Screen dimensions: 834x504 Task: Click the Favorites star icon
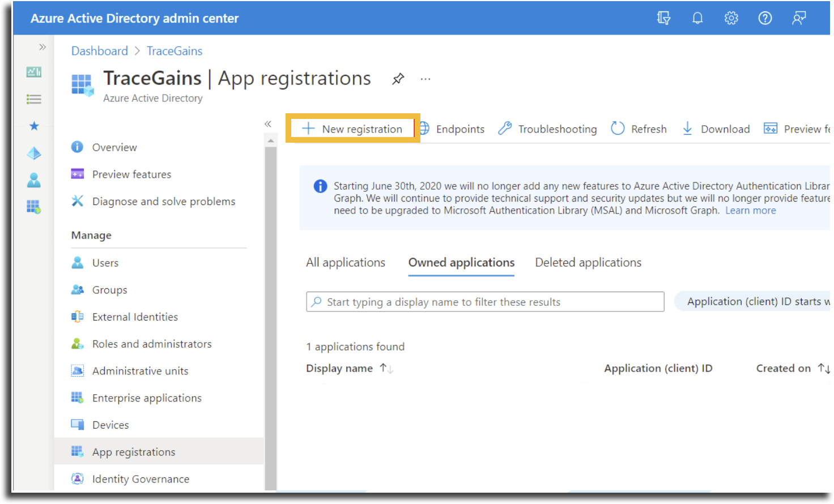(x=34, y=126)
